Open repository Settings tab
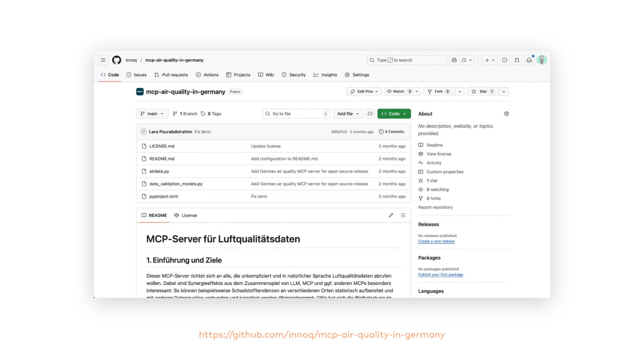The height and width of the screenshot is (362, 644). coord(357,75)
